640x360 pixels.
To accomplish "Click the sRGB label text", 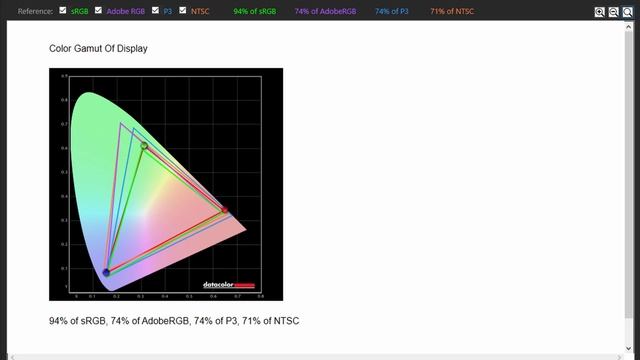I will [80, 11].
